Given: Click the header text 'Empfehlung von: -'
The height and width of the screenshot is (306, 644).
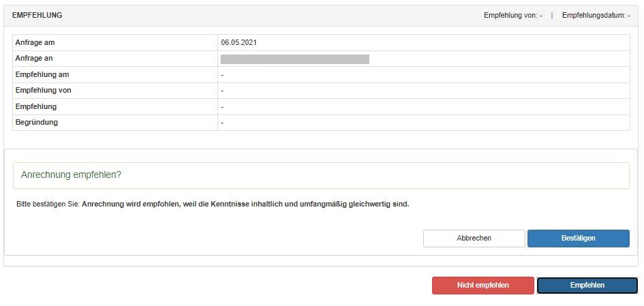Looking at the screenshot, I should click(512, 15).
